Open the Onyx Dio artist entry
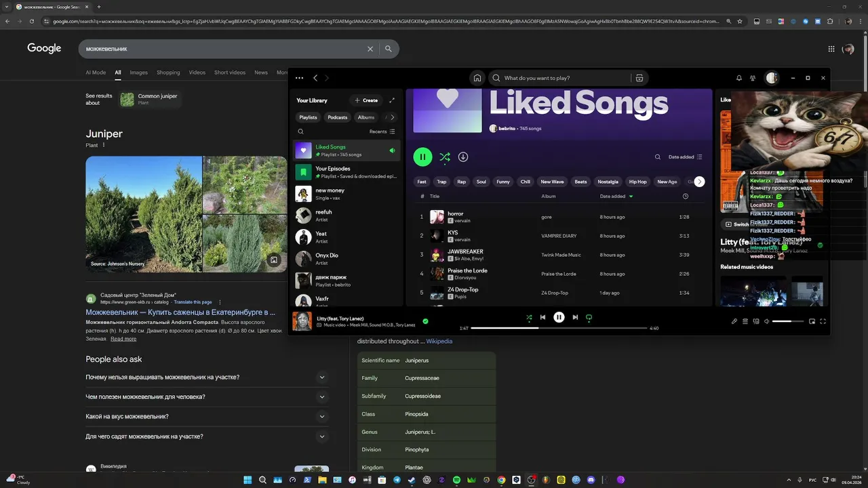The height and width of the screenshot is (488, 868). tap(347, 259)
